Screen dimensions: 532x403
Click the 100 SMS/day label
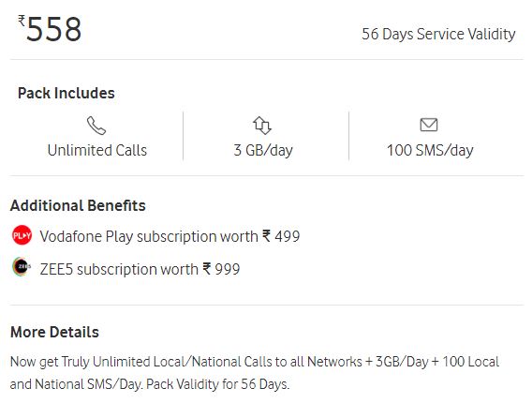coord(430,150)
